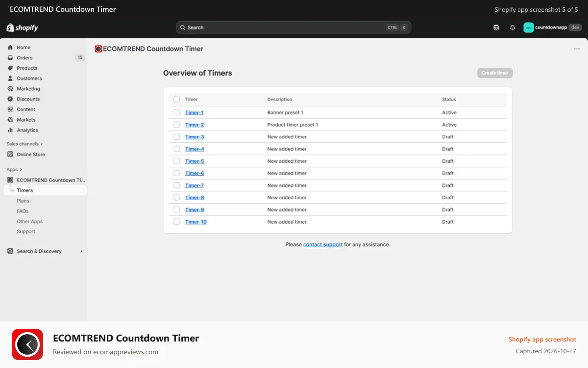
Task: Check the Timer-6 row checkbox
Action: (x=177, y=173)
